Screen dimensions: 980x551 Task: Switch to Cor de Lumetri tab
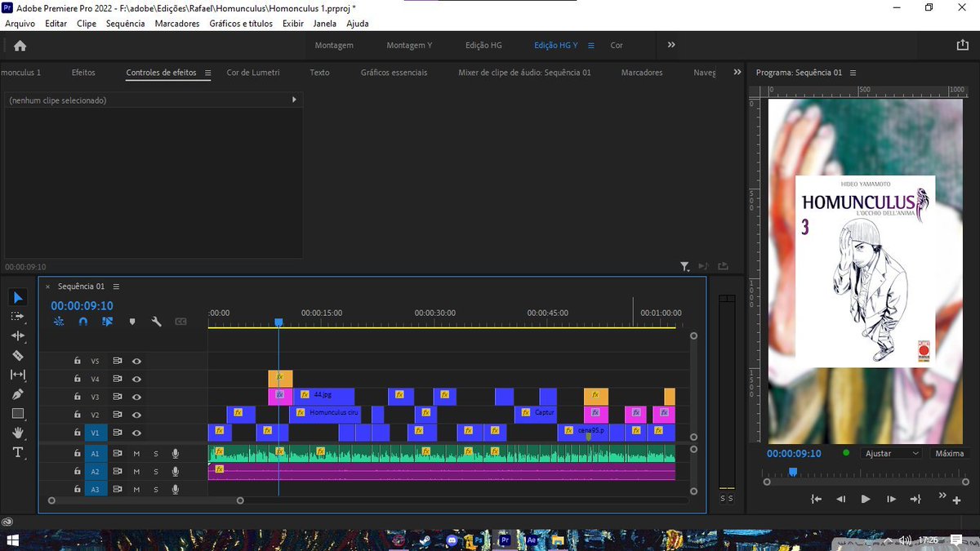click(253, 73)
